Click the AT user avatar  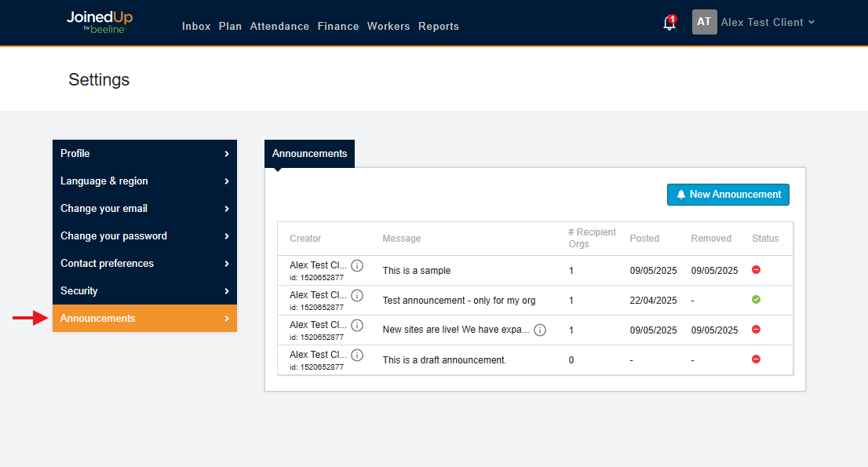[704, 22]
